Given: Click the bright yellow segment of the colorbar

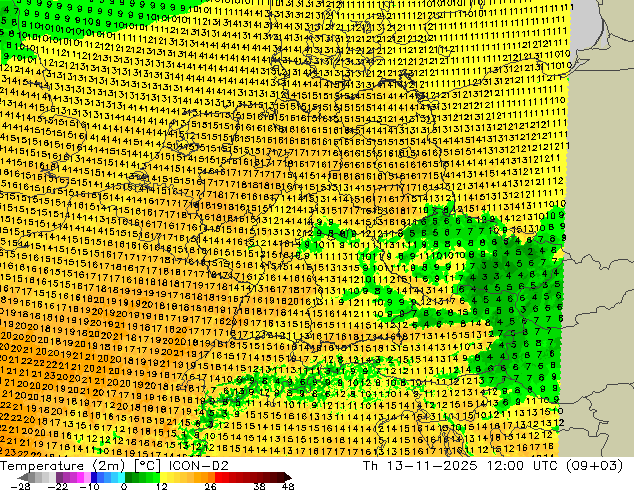Looking at the screenshot, I should (x=163, y=477).
